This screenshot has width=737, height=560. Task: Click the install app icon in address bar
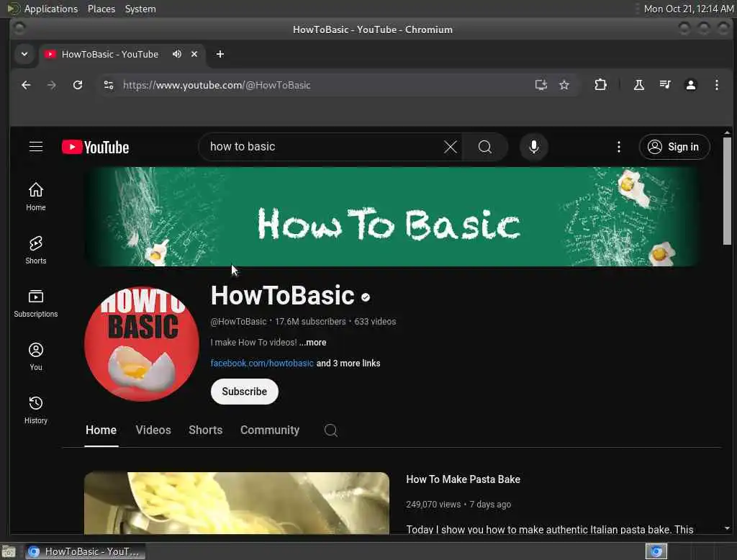[x=541, y=85]
